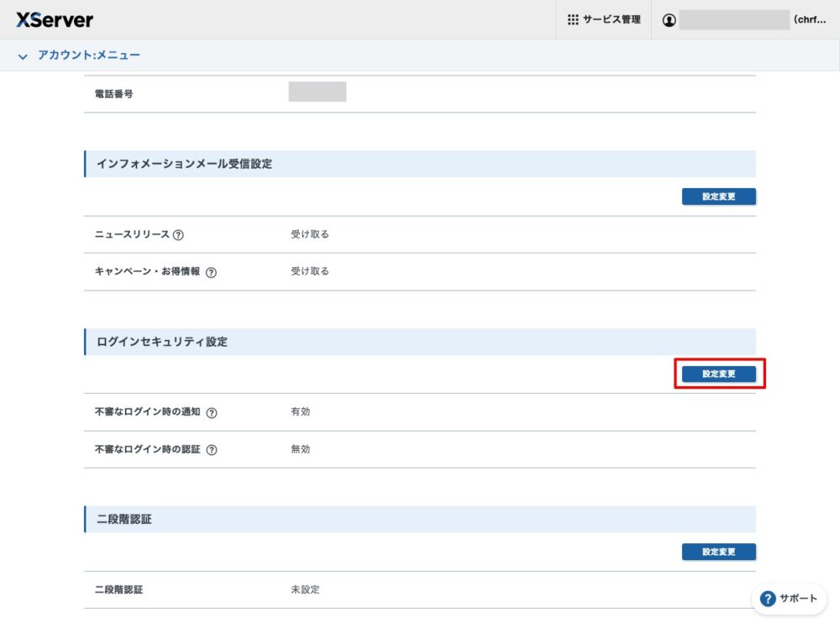Click the 無効 status for 不審なログイン時の認証
This screenshot has height=628, width=840.
click(x=300, y=449)
